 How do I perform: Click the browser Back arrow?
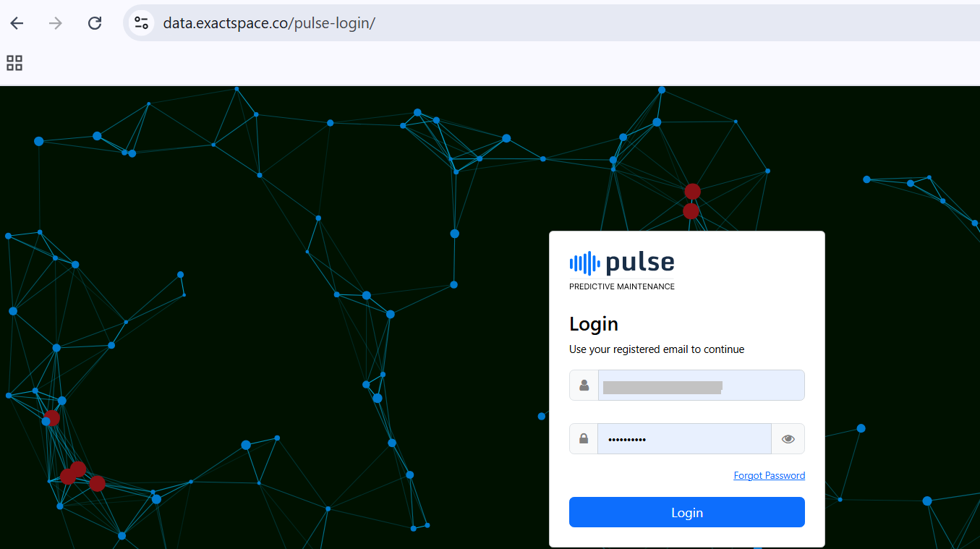click(x=17, y=23)
